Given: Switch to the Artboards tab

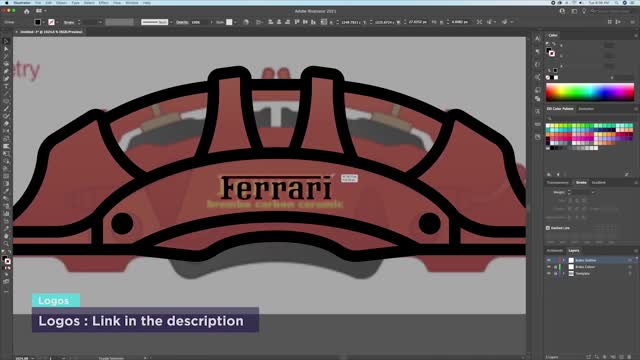Looking at the screenshot, I should click(x=555, y=251).
